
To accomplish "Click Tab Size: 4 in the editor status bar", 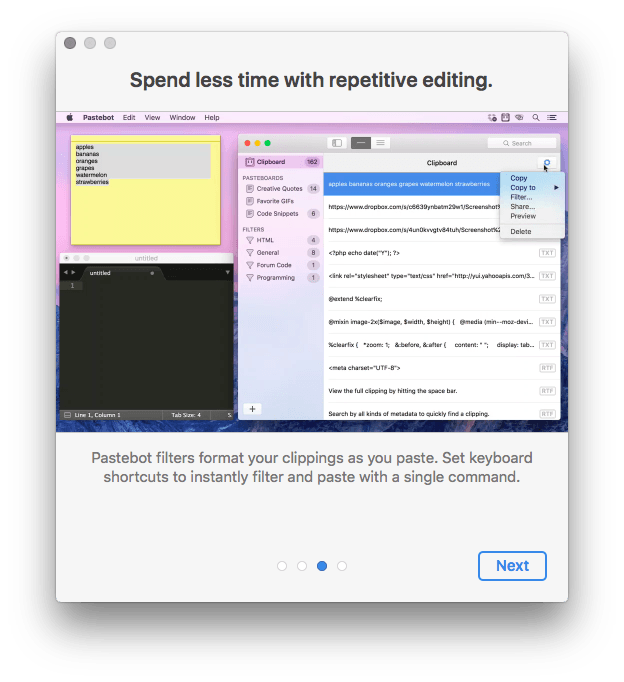I will pos(186,415).
